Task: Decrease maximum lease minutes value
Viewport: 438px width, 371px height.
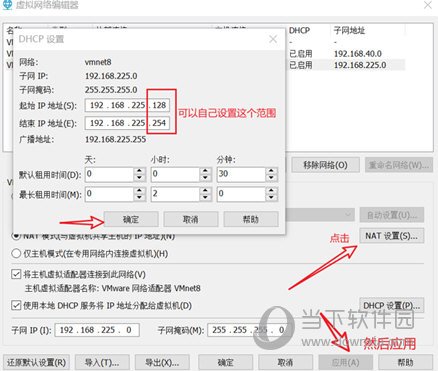Action: tap(271, 198)
